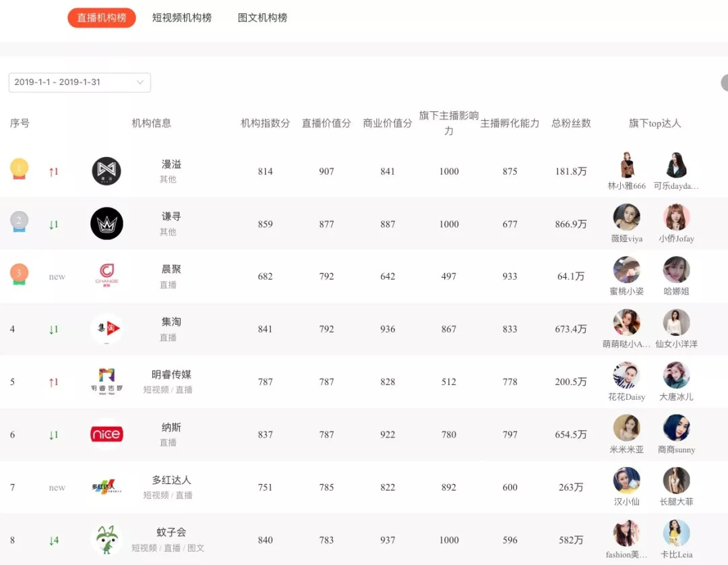Click the 漫溢 agency logo icon
The height and width of the screenshot is (565, 728).
[107, 171]
